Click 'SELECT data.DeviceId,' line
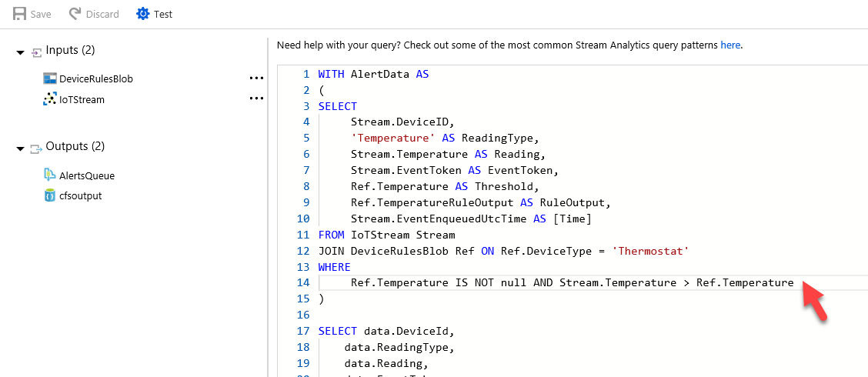868x377 pixels. pyautogui.click(x=386, y=332)
